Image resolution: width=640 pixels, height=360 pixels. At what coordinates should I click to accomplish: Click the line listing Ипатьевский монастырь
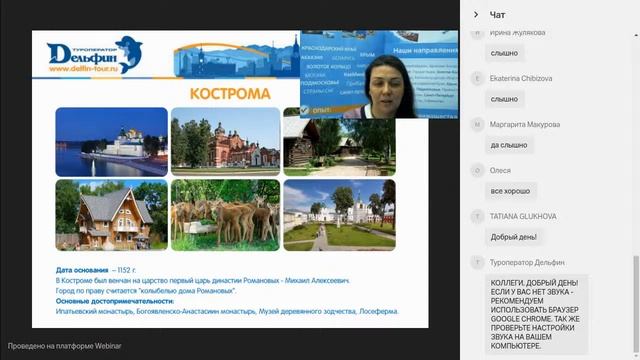[x=227, y=311]
